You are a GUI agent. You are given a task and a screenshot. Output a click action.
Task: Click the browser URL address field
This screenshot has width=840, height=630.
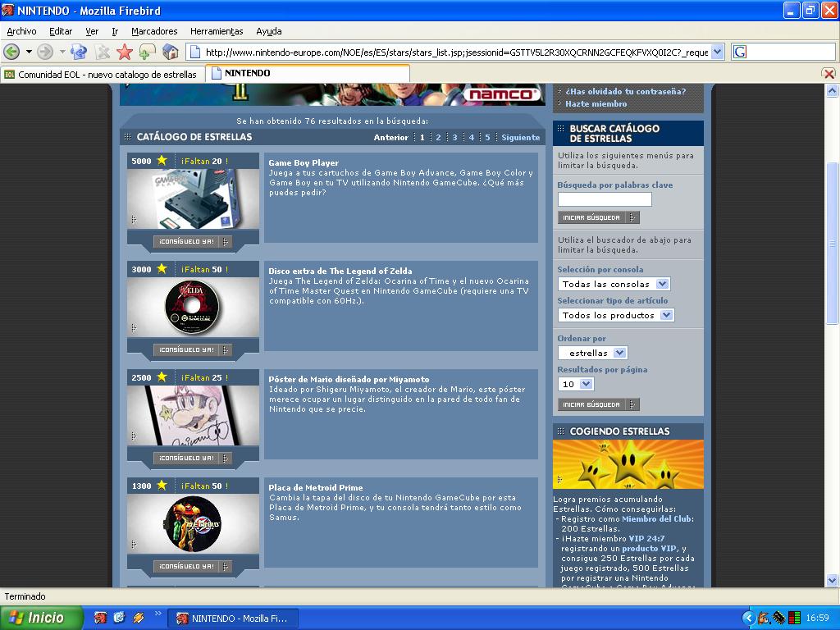point(456,52)
